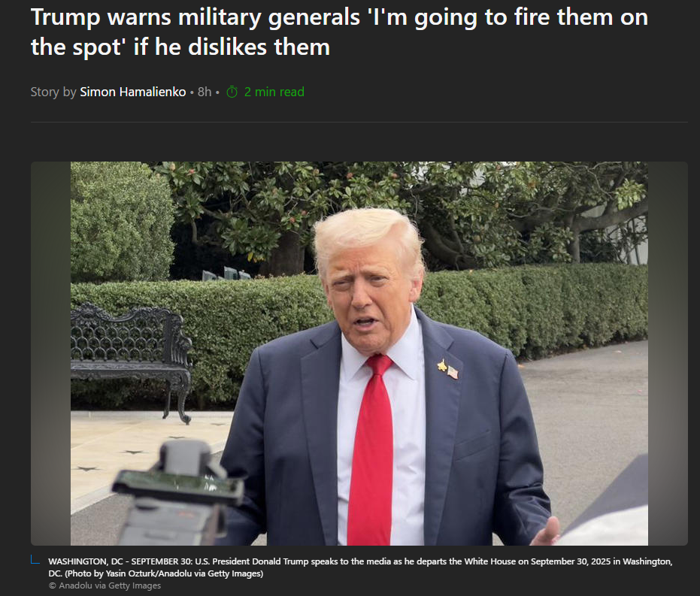Click the gold pin beside the flag pin

[x=442, y=365]
